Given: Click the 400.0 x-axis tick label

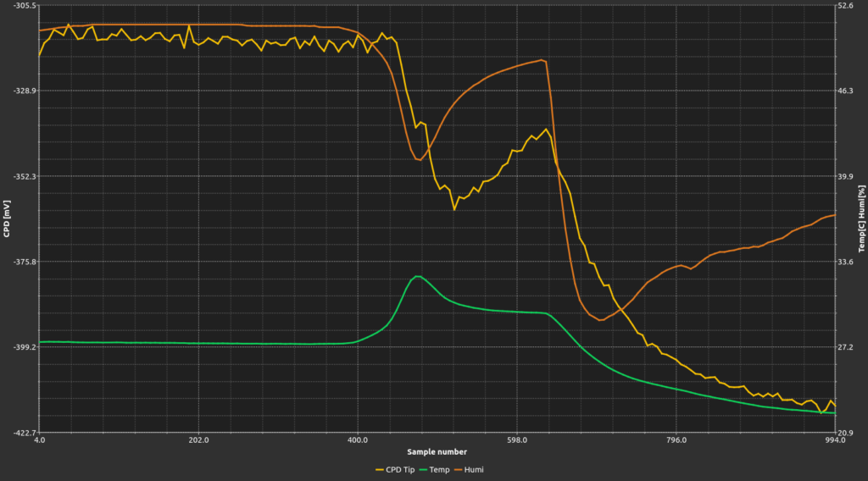Looking at the screenshot, I should click(x=358, y=440).
